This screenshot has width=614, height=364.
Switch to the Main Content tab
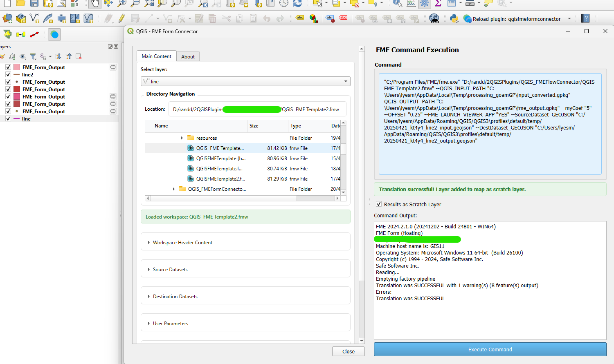(157, 56)
